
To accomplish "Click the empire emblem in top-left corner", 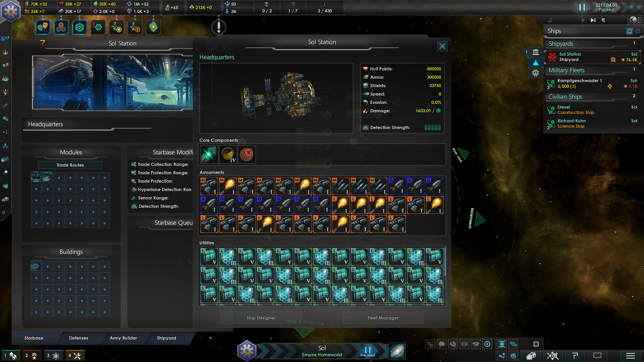I will pos(11,11).
